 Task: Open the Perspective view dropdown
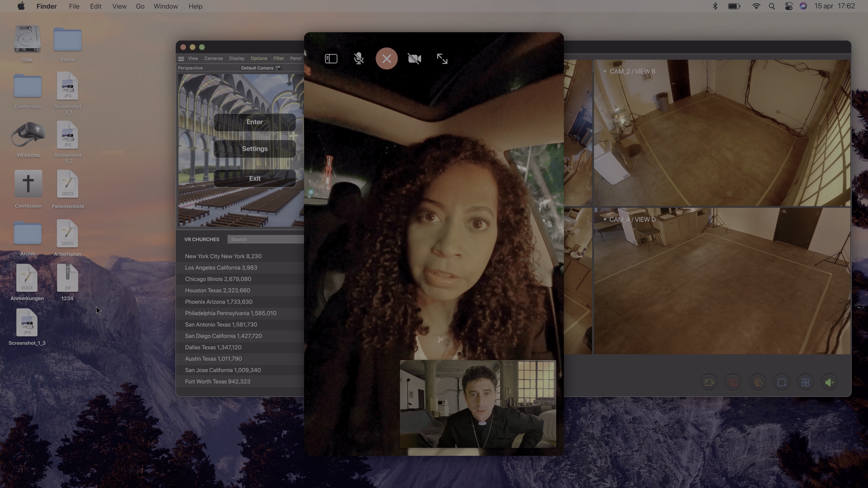tap(190, 68)
